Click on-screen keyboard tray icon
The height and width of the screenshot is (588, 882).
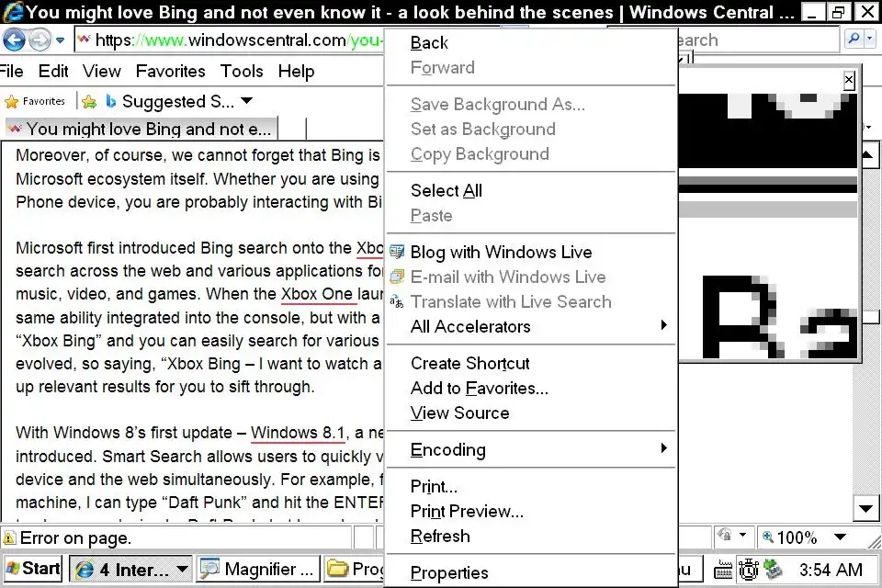(723, 571)
